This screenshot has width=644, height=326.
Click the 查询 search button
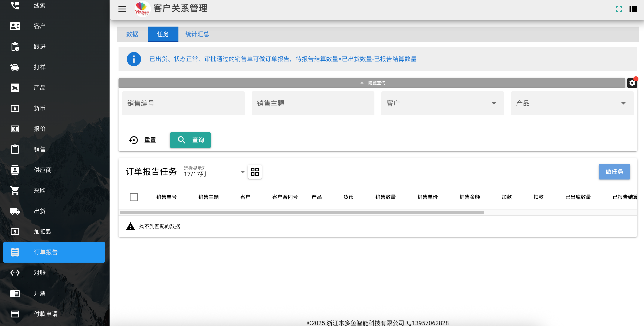[x=190, y=140]
